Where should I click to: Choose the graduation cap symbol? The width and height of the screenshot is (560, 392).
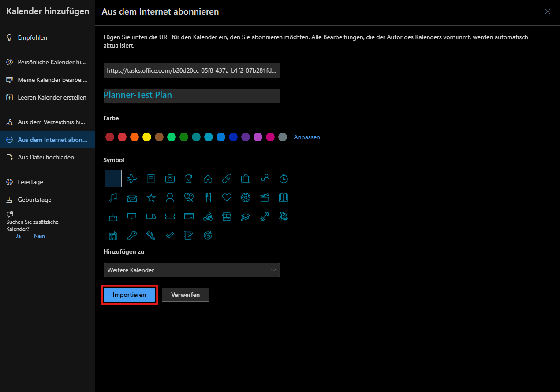tap(246, 217)
